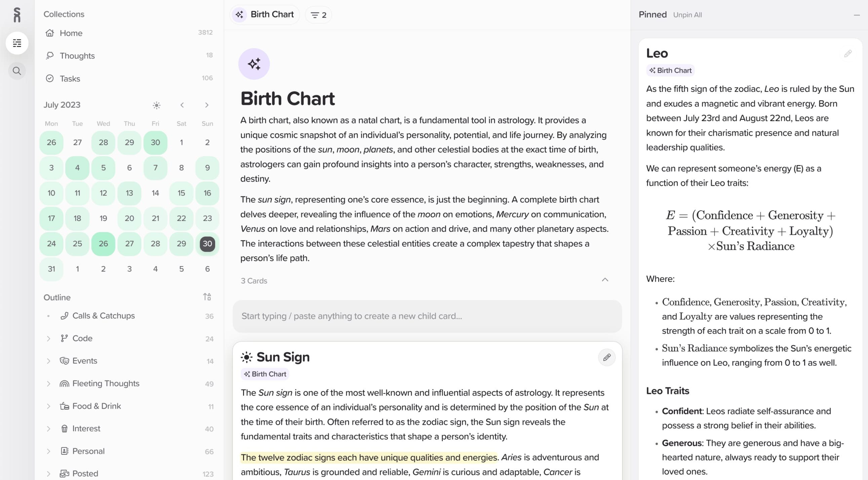Go to the next month in the calendar
This screenshot has height=480, width=868.
(207, 105)
